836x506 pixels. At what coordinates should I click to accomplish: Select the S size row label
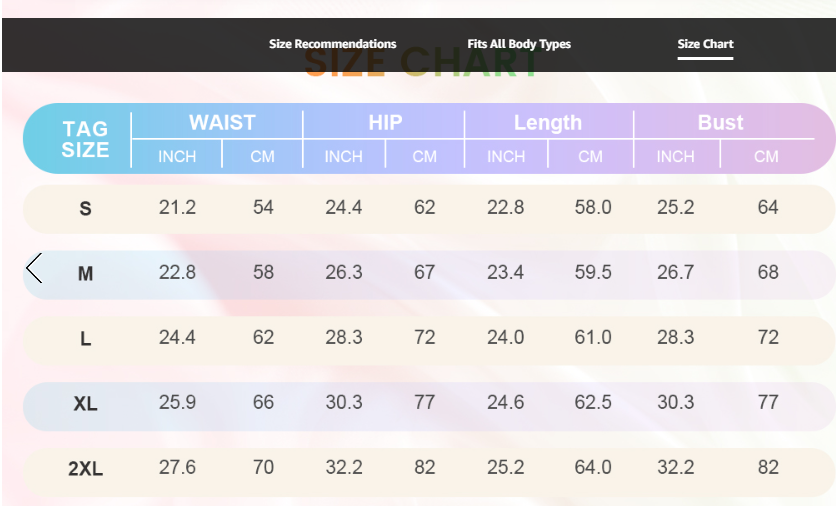(85, 209)
